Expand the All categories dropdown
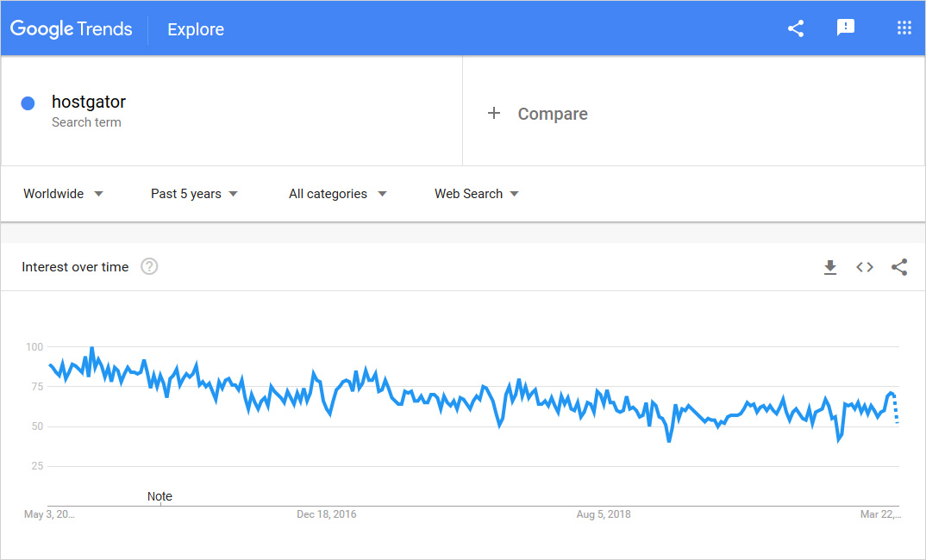 coord(337,194)
